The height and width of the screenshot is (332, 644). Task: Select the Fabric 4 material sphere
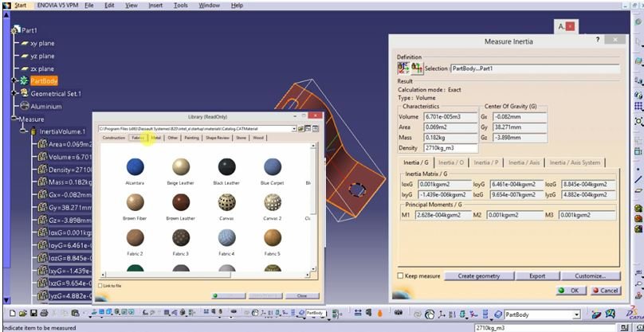226,237
